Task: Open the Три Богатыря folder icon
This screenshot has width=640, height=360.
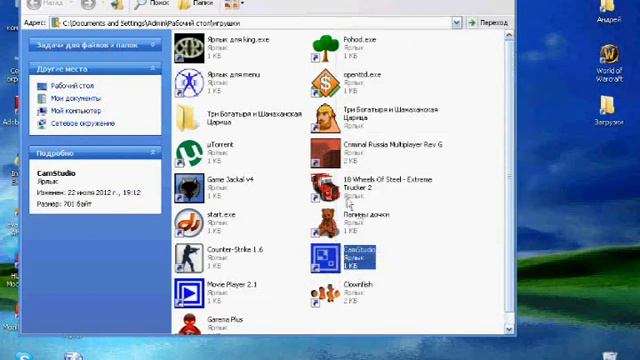Action: [x=189, y=118]
